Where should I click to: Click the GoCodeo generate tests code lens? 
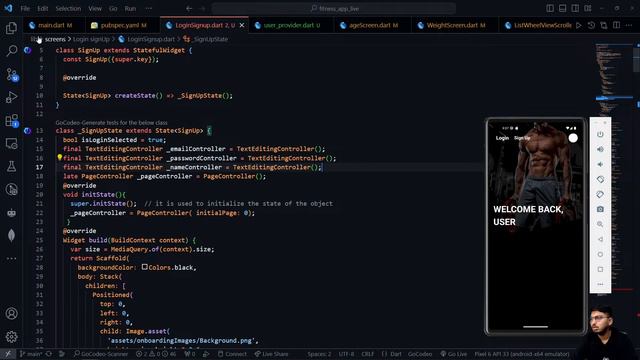pos(111,122)
